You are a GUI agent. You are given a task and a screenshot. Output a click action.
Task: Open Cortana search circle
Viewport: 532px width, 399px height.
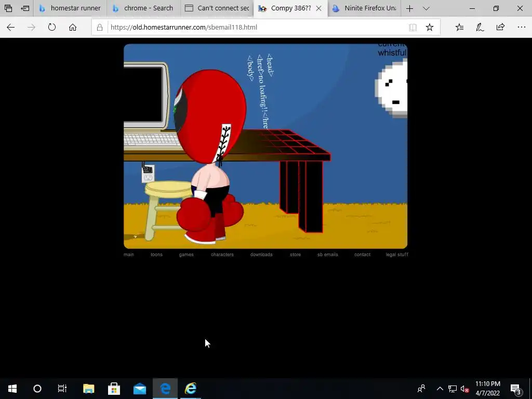click(x=37, y=389)
